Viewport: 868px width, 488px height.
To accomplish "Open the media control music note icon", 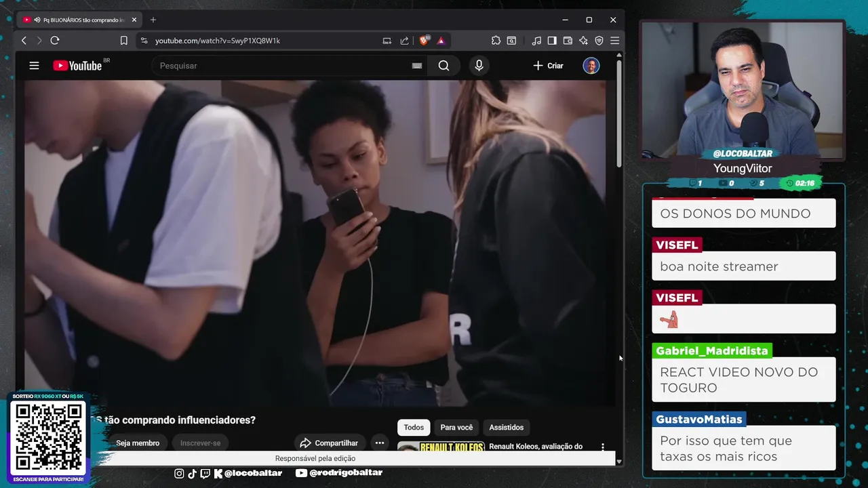I will (536, 41).
